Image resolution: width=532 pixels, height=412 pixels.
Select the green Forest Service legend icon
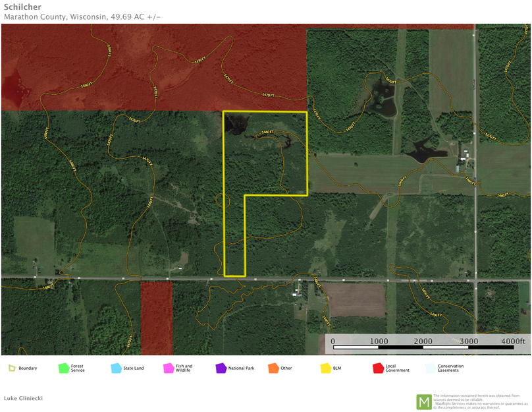pos(63,368)
